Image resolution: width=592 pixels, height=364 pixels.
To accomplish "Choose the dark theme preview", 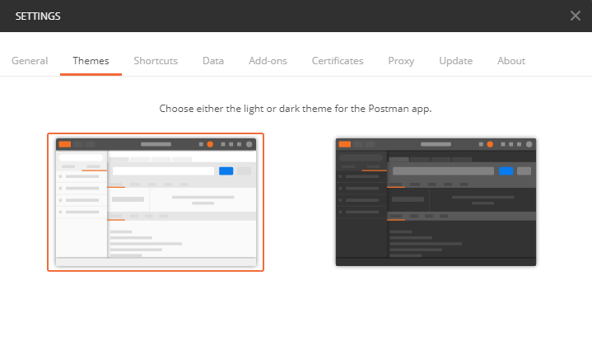I will [436, 202].
